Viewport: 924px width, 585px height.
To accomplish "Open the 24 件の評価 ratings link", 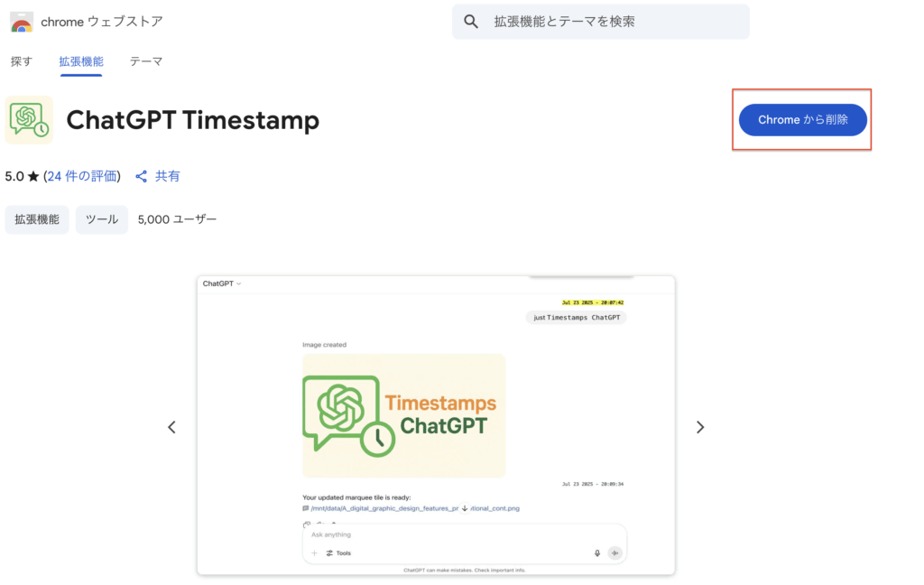I will tap(81, 176).
